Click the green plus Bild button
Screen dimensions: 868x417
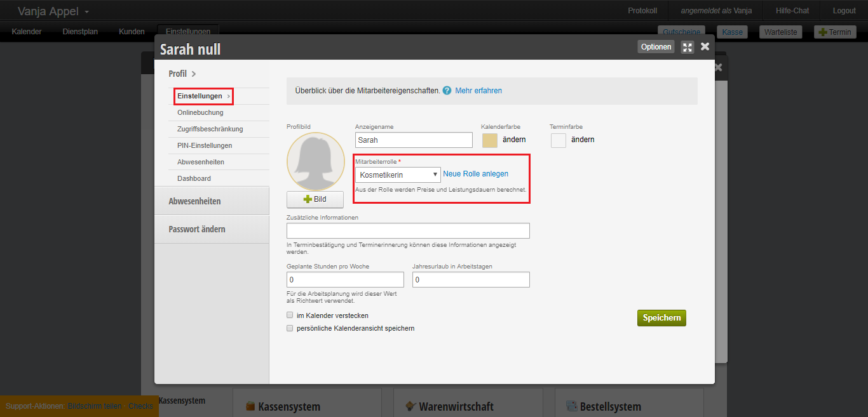(x=315, y=199)
